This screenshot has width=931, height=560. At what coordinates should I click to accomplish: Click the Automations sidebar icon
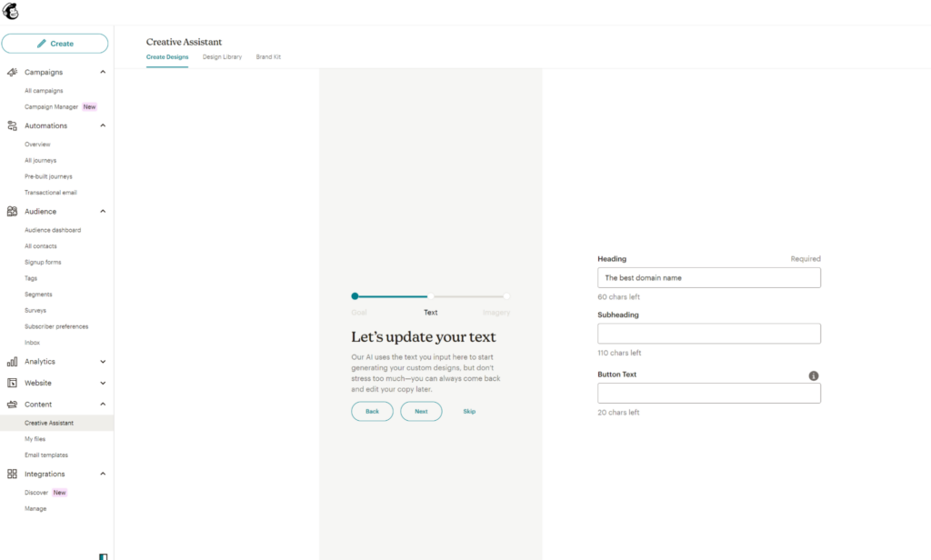pyautogui.click(x=13, y=125)
